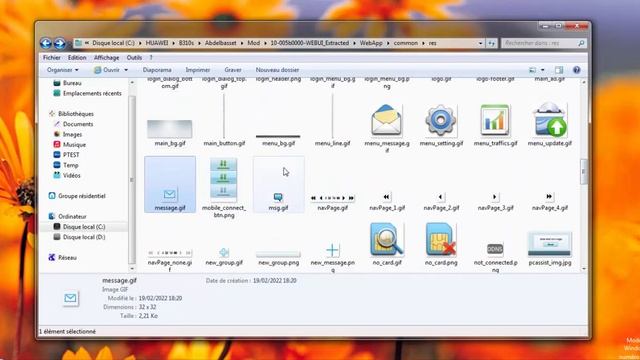Go back with the Back arrow button
The image size is (640, 360).
click(46, 43)
